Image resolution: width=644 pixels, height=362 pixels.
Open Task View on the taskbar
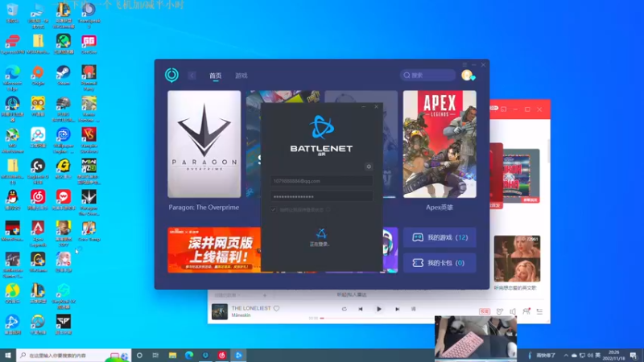[x=155, y=355]
